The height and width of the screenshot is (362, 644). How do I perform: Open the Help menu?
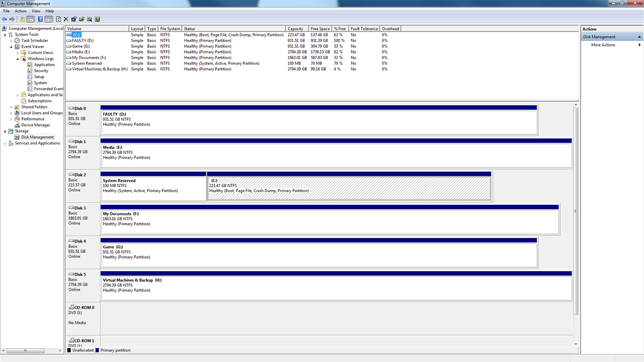click(x=50, y=11)
